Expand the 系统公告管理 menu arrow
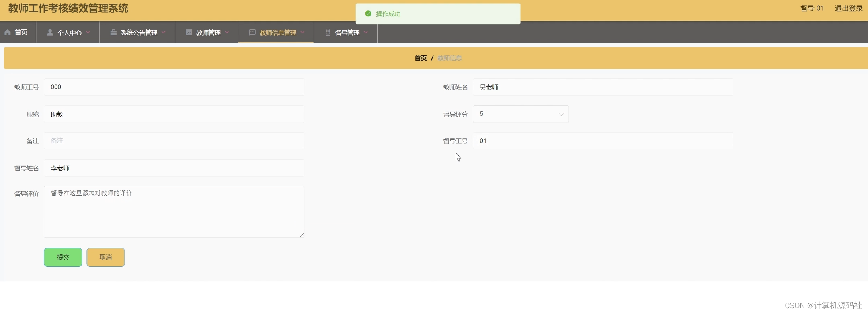Viewport: 868px width, 313px height. (164, 32)
